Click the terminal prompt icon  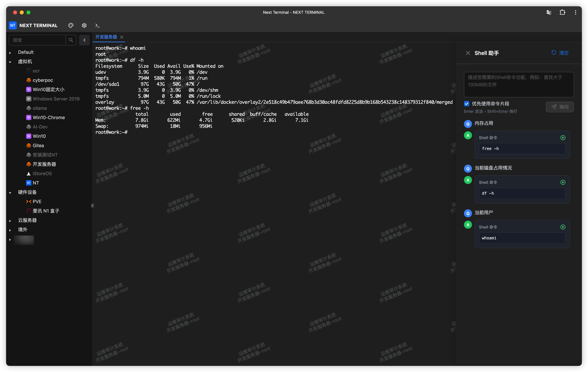point(97,25)
